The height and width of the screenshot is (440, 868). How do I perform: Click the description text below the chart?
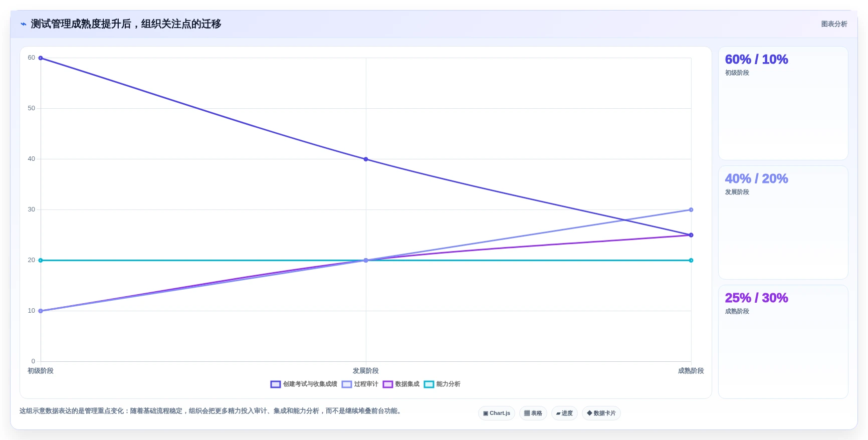210,411
